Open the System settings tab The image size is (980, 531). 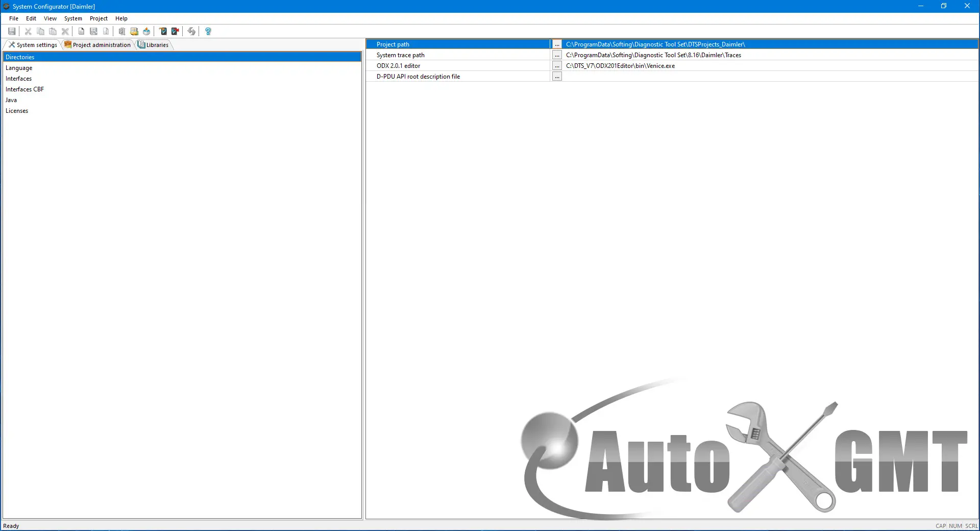click(33, 45)
